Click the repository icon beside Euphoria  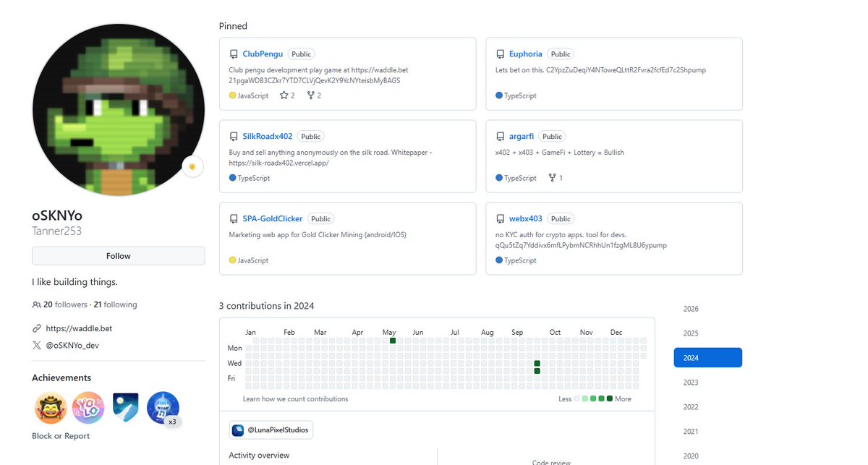(x=500, y=54)
